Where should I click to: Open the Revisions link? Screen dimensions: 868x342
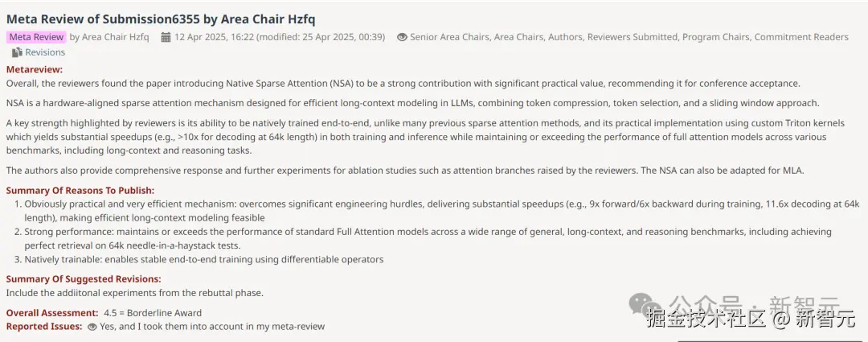45,52
